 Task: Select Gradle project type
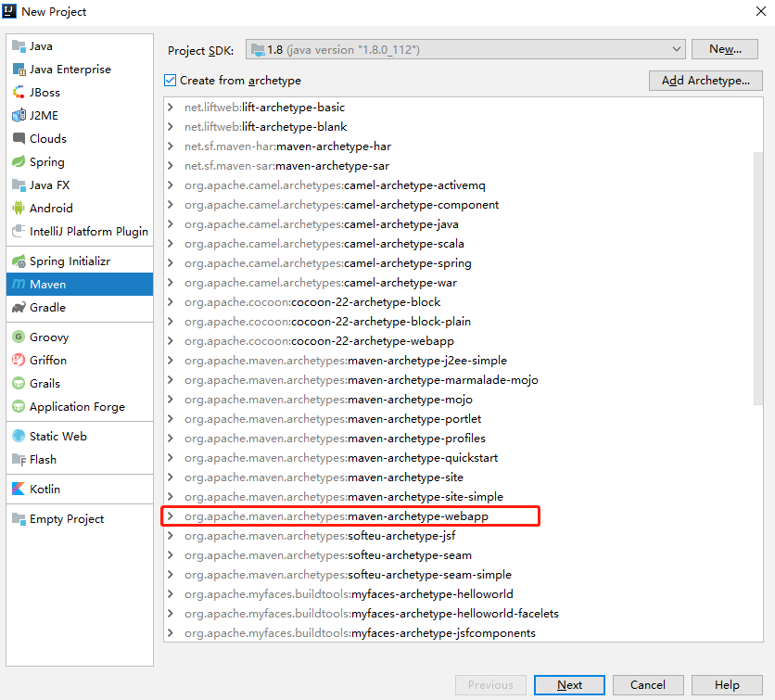tap(80, 307)
